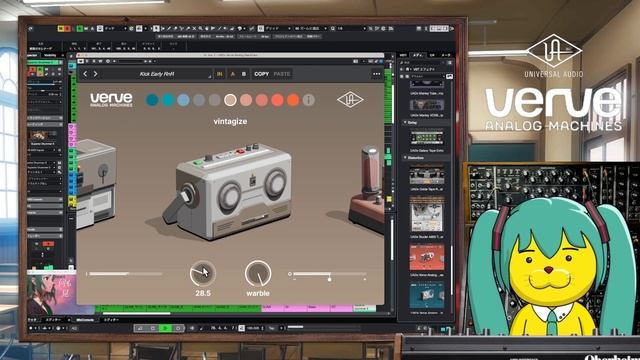Select the Object Selection arrow tool
The height and width of the screenshot is (360, 640).
coord(156,29)
